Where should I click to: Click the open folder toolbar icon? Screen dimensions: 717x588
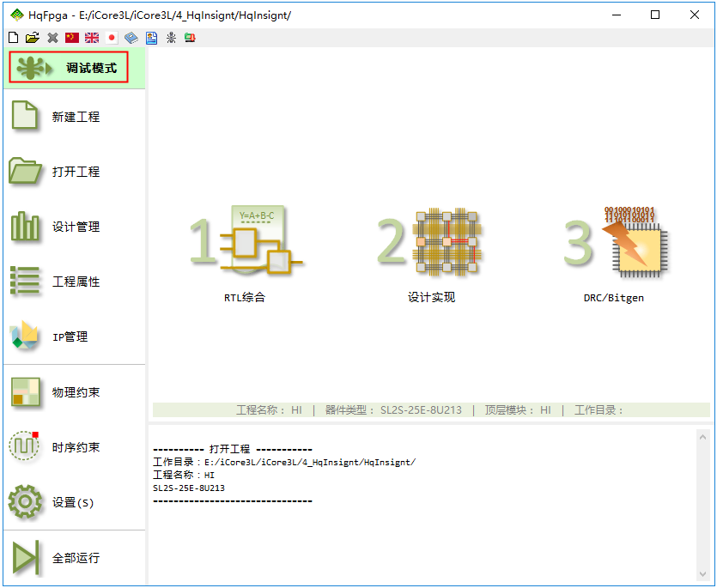[32, 38]
